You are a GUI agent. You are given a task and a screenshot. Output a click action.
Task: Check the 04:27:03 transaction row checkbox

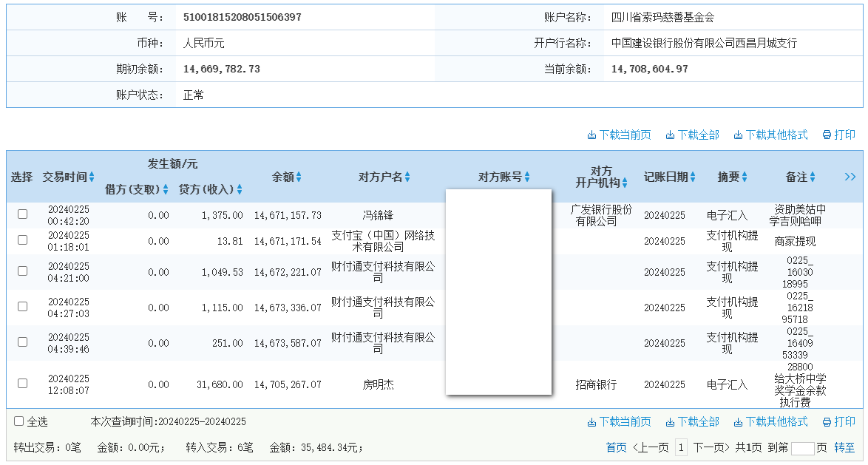pyautogui.click(x=23, y=306)
